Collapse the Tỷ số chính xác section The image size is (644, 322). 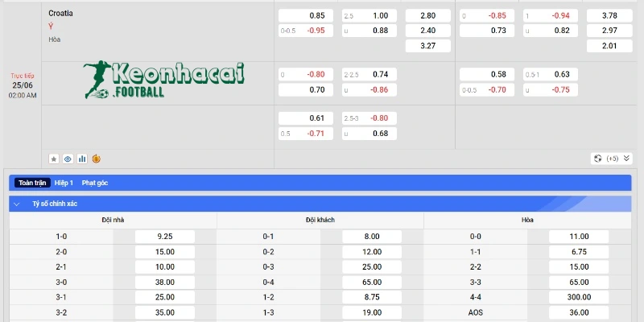pyautogui.click(x=18, y=204)
